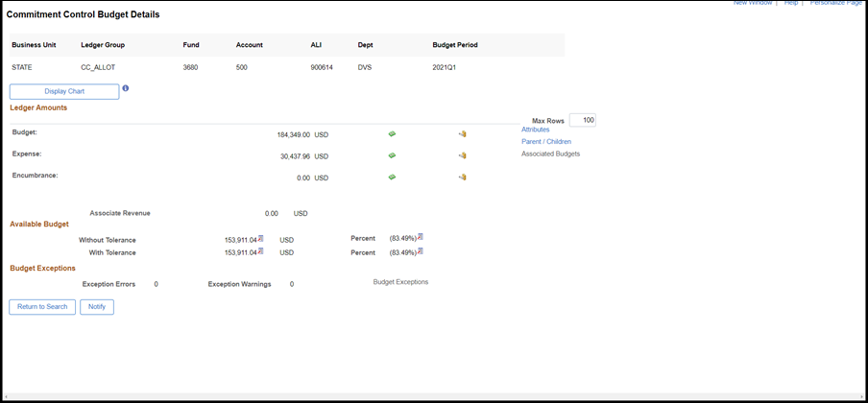Click calculation icon next to Without Tolerance amount
Screen dimensions: 868x403
[261, 238]
